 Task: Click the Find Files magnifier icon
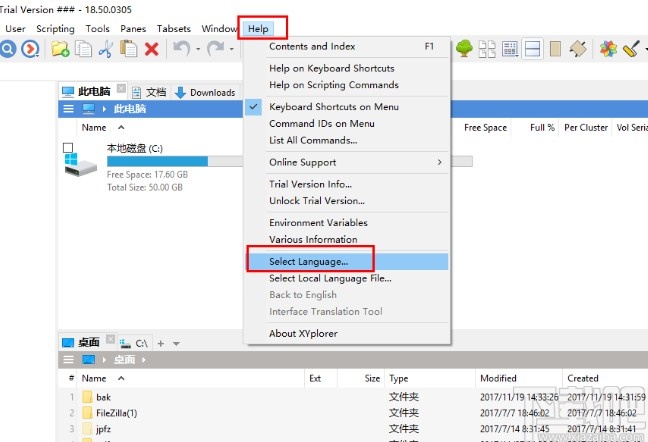(7, 49)
